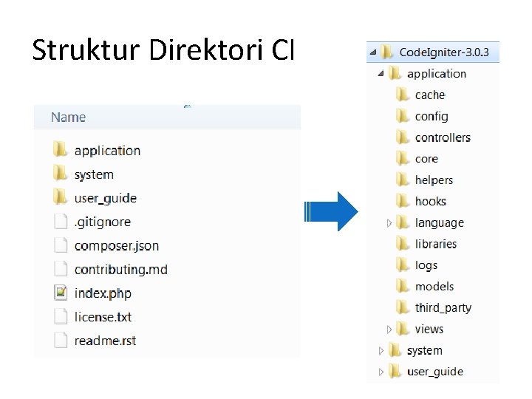Viewport: 532px width, 399px height.
Task: Click the application folder icon in file list
Action: [x=60, y=149]
